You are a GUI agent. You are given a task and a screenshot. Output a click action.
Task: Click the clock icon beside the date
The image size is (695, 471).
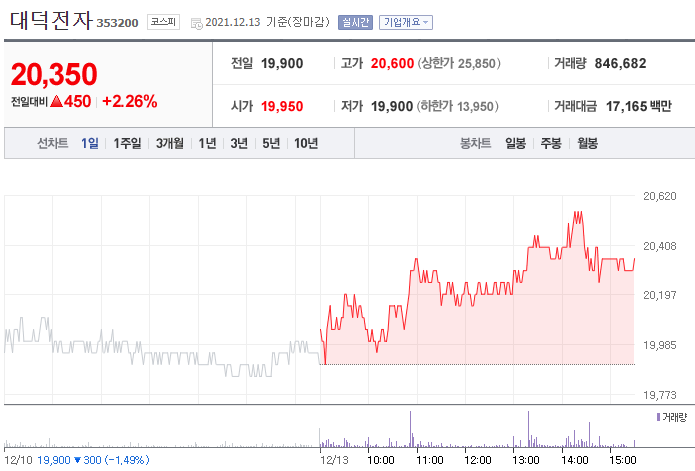[x=196, y=23]
